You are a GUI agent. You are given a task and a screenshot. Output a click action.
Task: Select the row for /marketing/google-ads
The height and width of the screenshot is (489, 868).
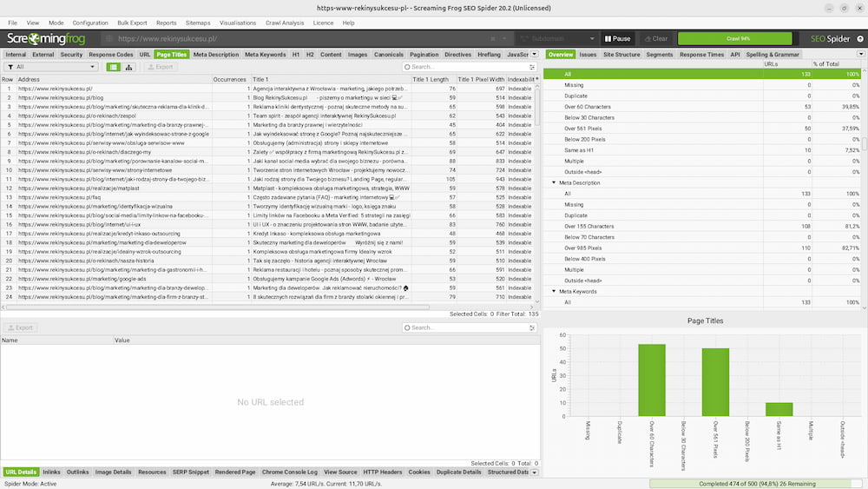coord(270,279)
